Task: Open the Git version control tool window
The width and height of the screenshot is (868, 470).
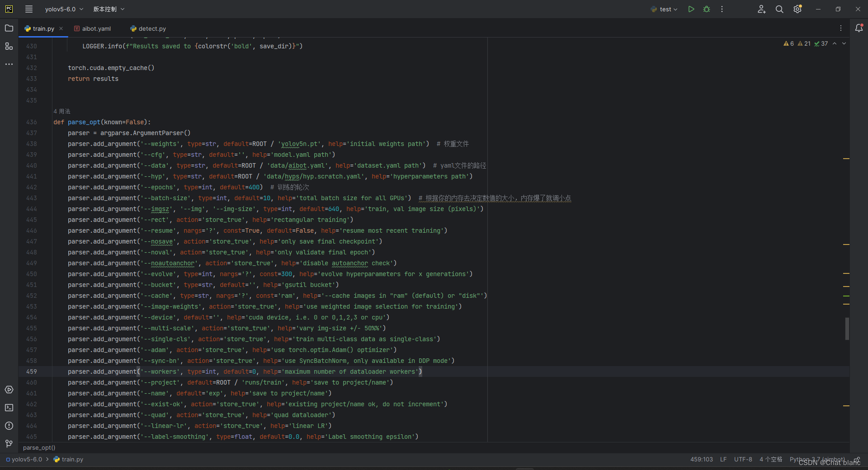Action: (x=9, y=444)
